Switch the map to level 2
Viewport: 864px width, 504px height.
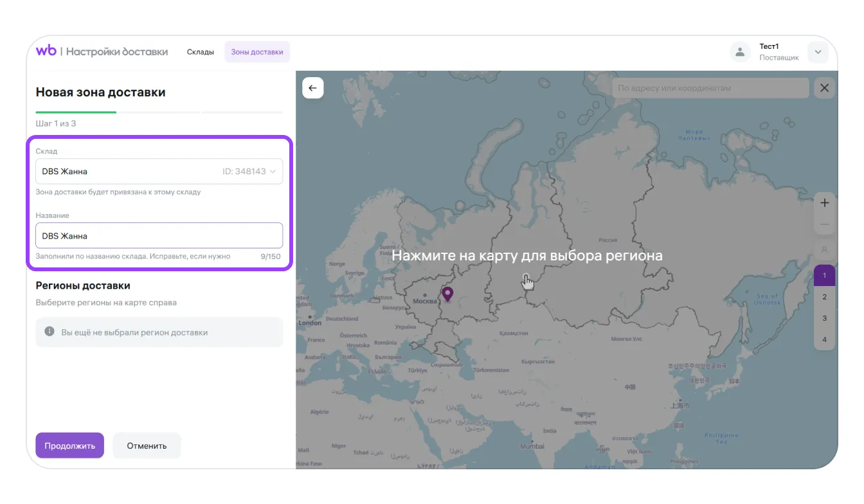click(x=824, y=297)
